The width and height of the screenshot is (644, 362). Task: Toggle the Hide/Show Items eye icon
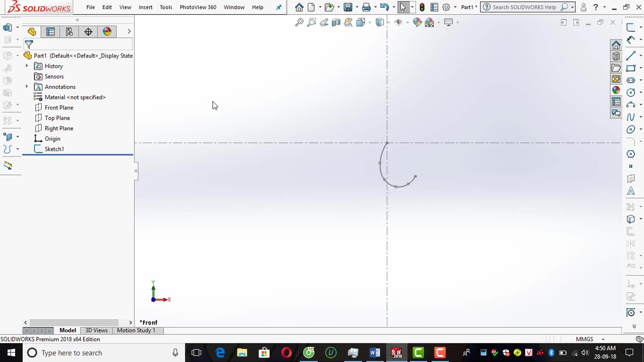(398, 22)
